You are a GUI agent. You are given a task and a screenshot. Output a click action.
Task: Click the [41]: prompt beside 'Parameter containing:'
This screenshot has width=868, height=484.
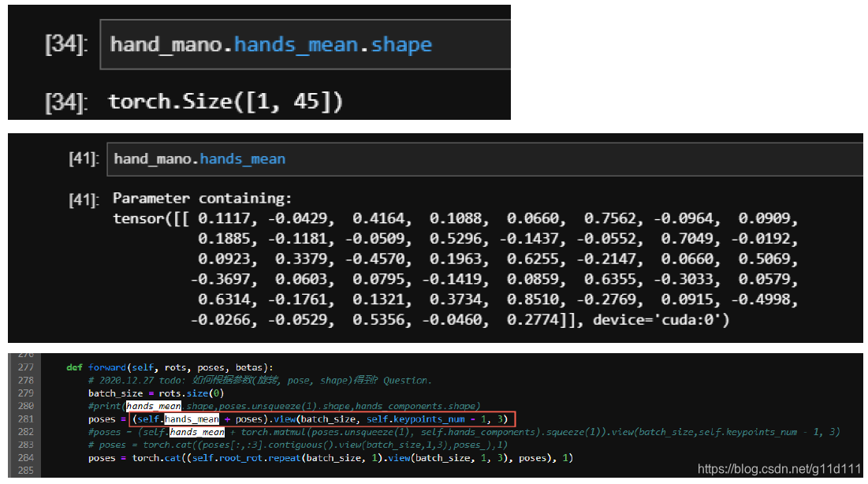[84, 199]
